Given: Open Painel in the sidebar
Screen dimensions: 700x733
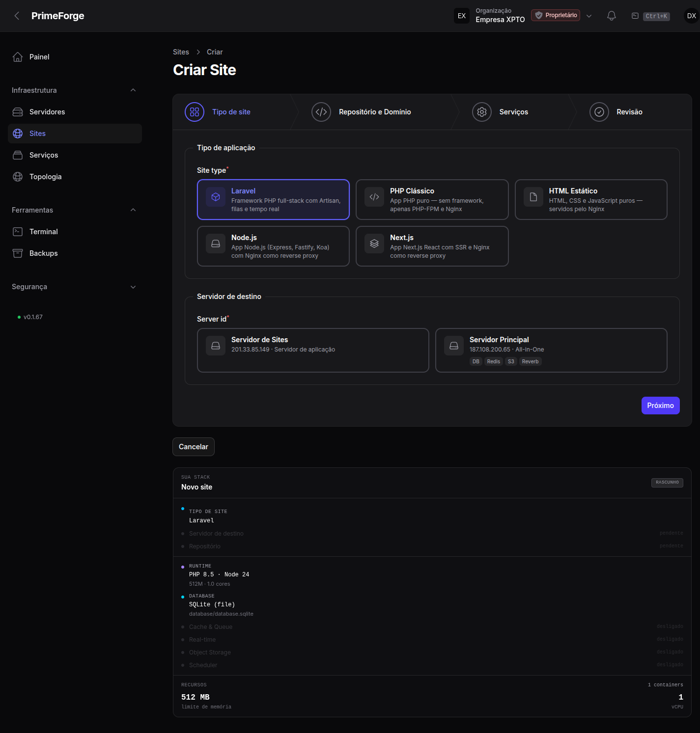Looking at the screenshot, I should [75, 57].
